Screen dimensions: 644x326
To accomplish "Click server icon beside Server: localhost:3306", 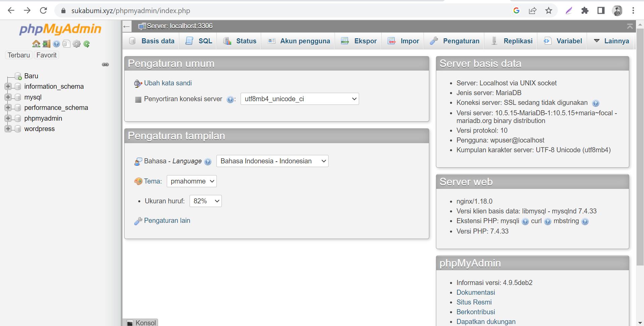I will pos(142,26).
